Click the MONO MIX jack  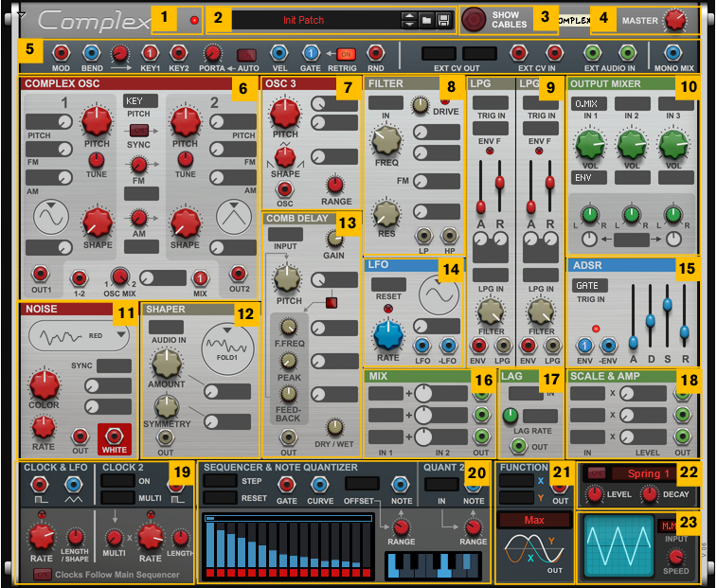pos(672,53)
